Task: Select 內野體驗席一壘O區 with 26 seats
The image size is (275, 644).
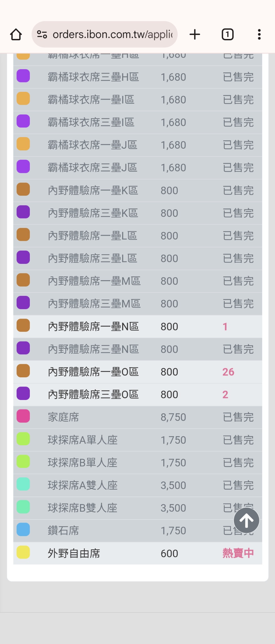Action: point(137,372)
